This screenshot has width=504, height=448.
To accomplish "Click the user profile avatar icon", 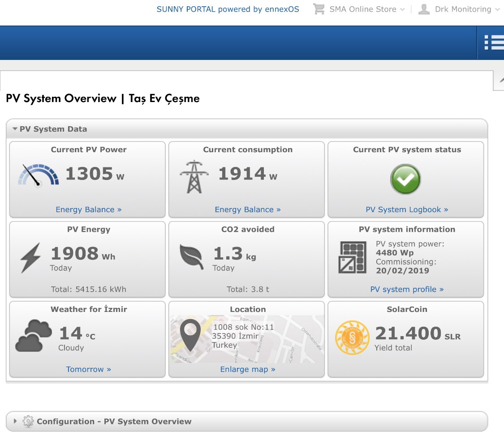I will pos(424,9).
